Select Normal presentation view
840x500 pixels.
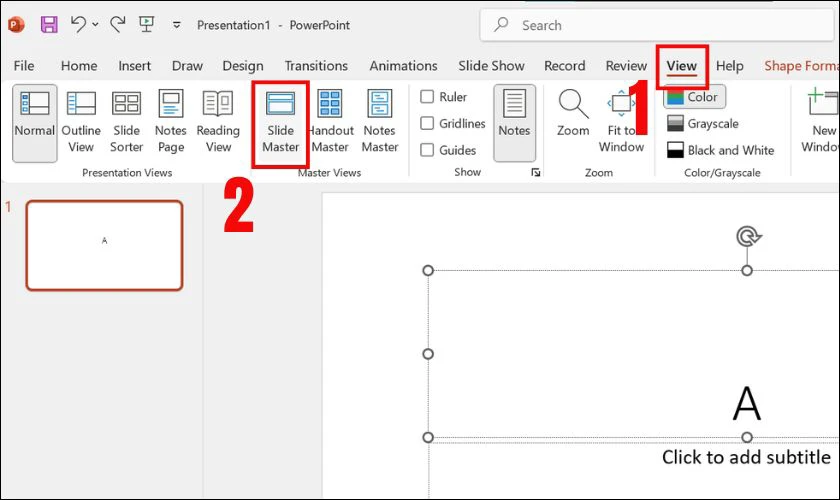click(35, 123)
